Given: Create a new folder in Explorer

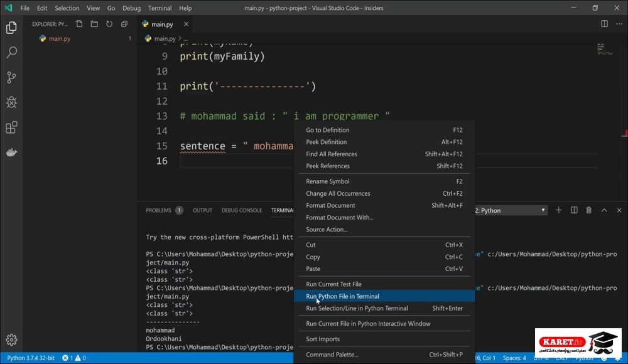Looking at the screenshot, I should (x=94, y=24).
